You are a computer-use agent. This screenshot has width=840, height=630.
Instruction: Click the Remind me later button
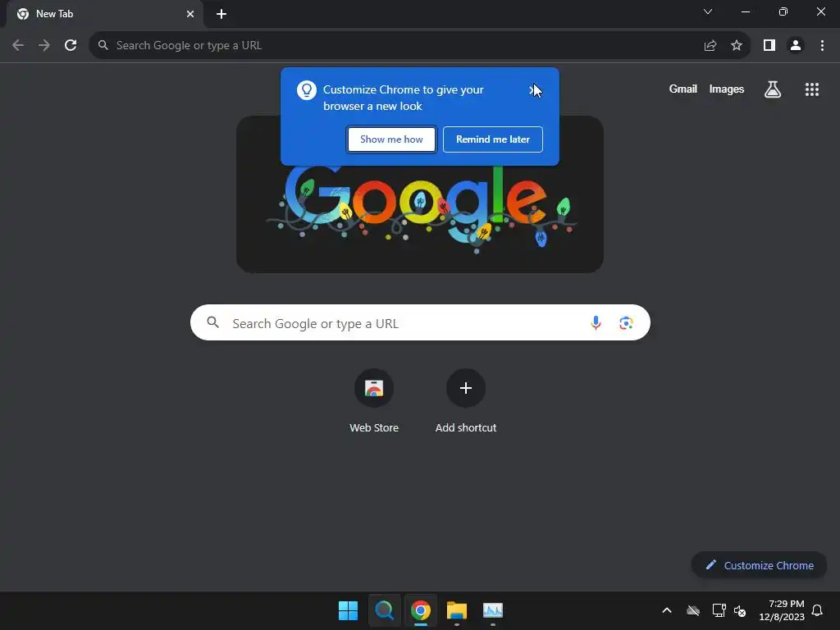pyautogui.click(x=493, y=139)
